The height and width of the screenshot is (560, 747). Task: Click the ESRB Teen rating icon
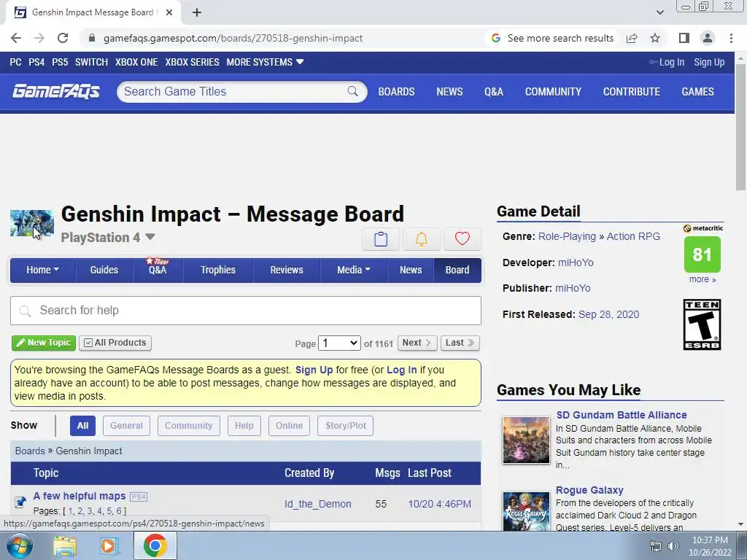703,324
